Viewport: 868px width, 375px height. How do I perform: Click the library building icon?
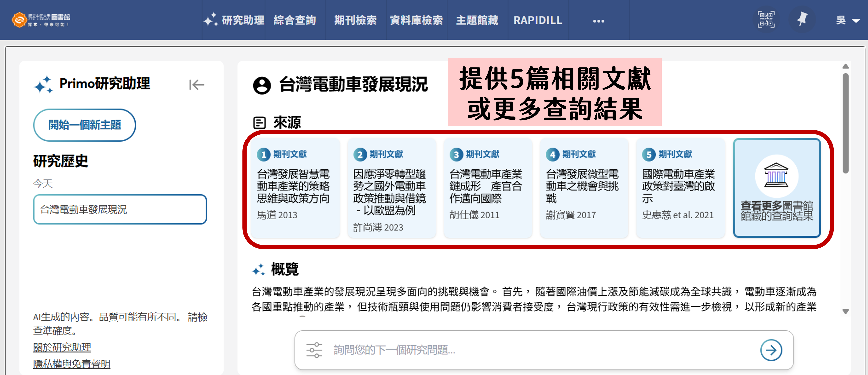click(x=776, y=175)
